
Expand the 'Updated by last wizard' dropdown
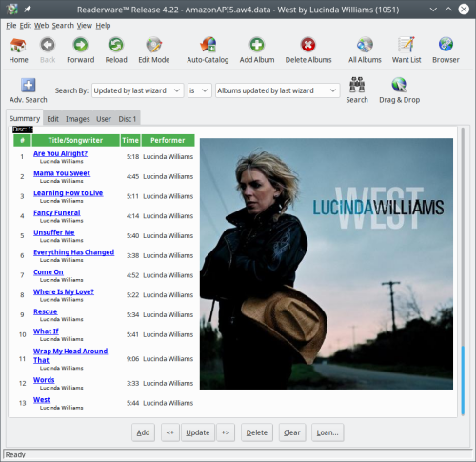[137, 90]
